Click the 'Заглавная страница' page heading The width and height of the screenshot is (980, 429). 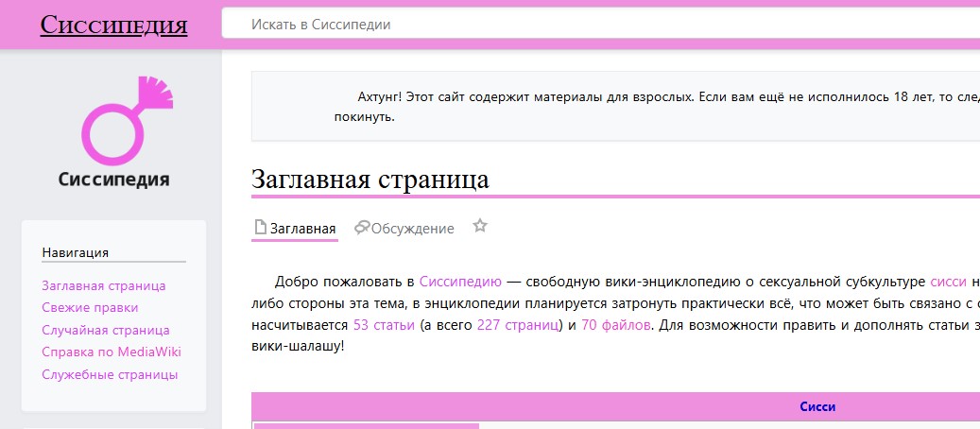(370, 180)
